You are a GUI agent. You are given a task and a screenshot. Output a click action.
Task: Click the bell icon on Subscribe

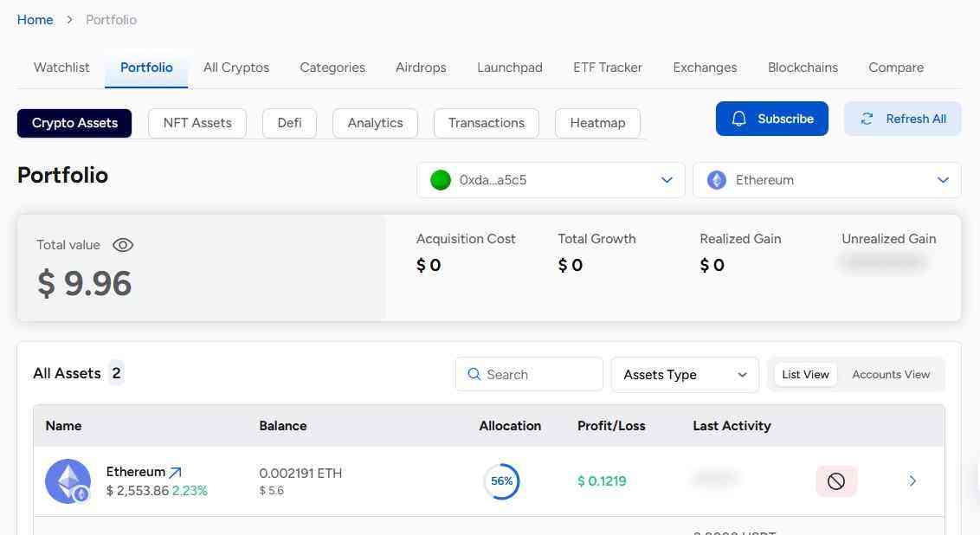738,119
